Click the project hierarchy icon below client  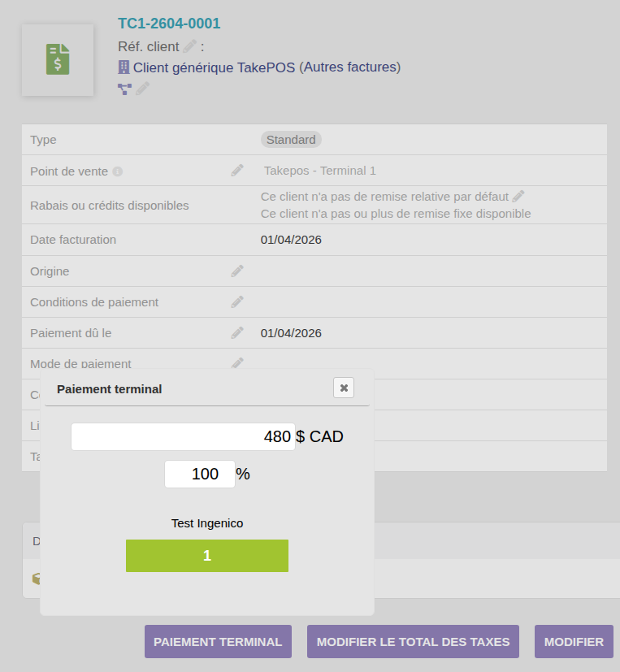click(124, 89)
